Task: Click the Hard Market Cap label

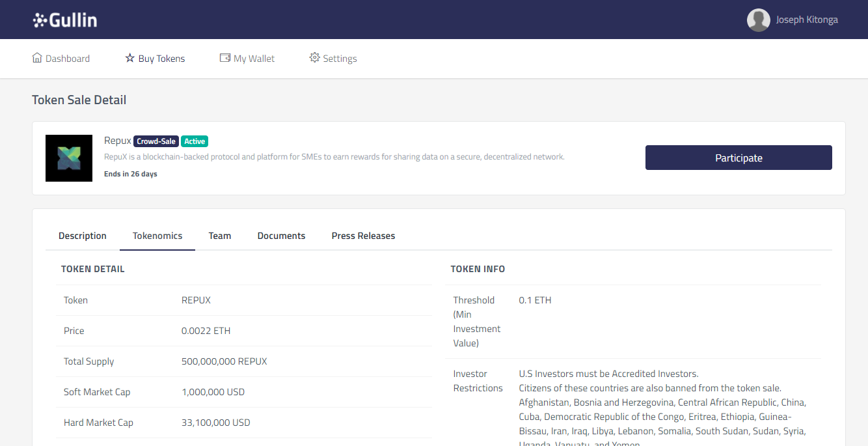Action: point(98,423)
